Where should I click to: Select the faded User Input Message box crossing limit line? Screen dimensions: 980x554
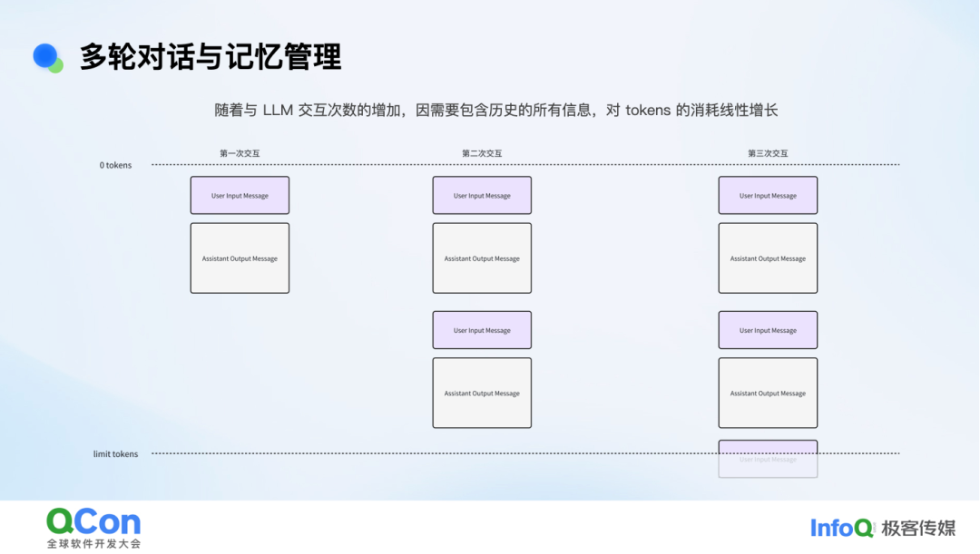point(769,459)
